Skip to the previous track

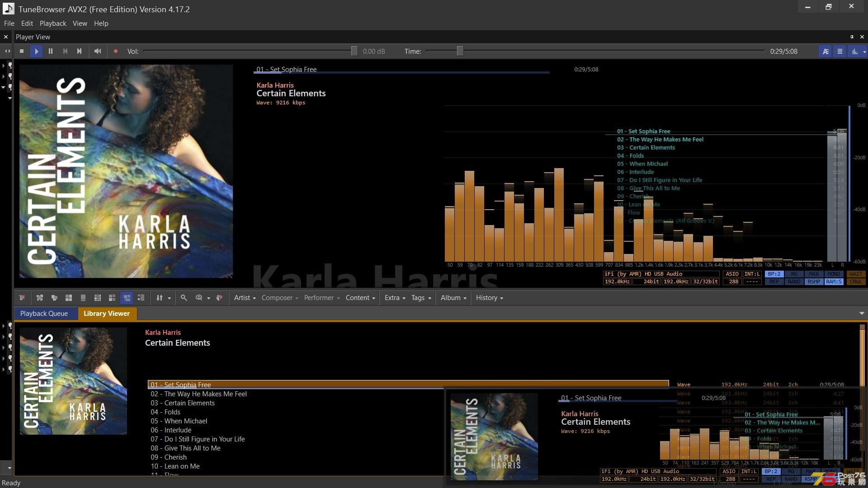pyautogui.click(x=65, y=52)
